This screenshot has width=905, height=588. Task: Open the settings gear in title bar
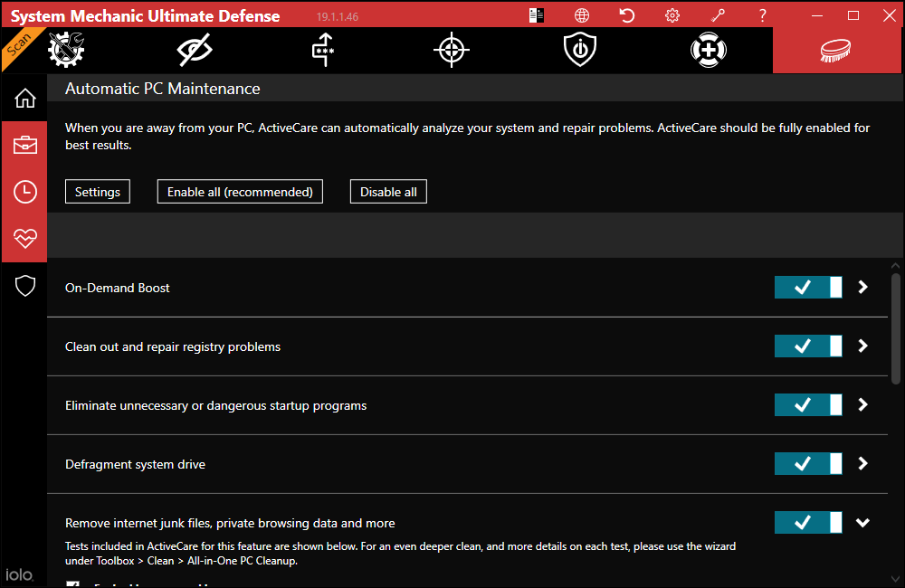click(672, 15)
